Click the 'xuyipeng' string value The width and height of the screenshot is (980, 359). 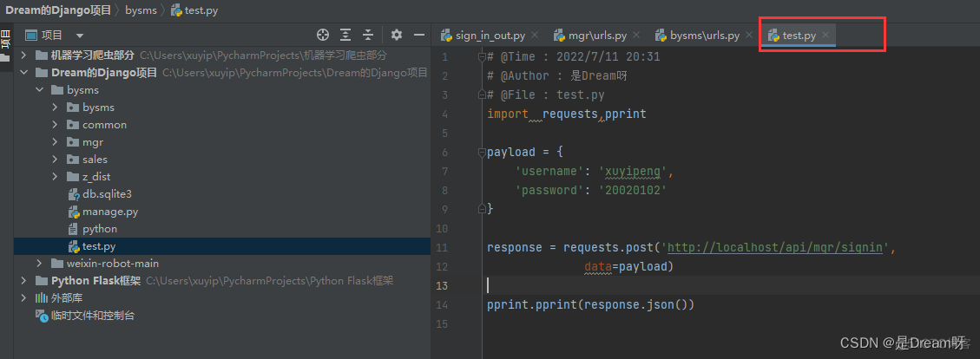[x=633, y=171]
